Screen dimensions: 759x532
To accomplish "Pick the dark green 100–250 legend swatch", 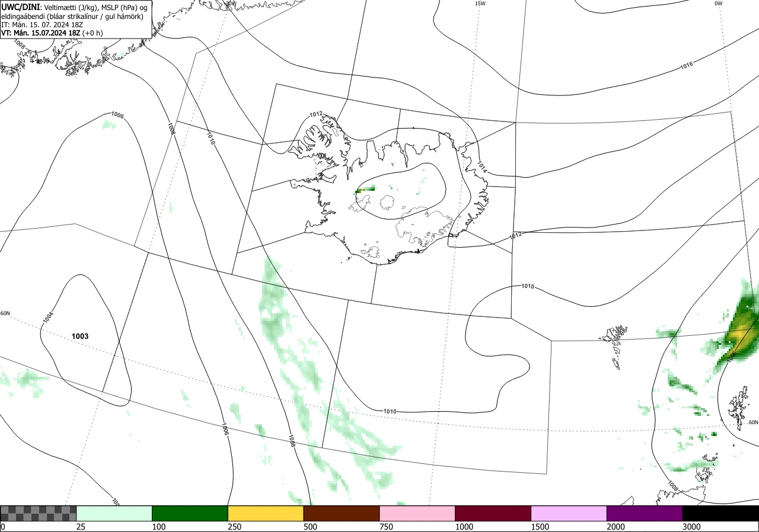I will coord(190,513).
